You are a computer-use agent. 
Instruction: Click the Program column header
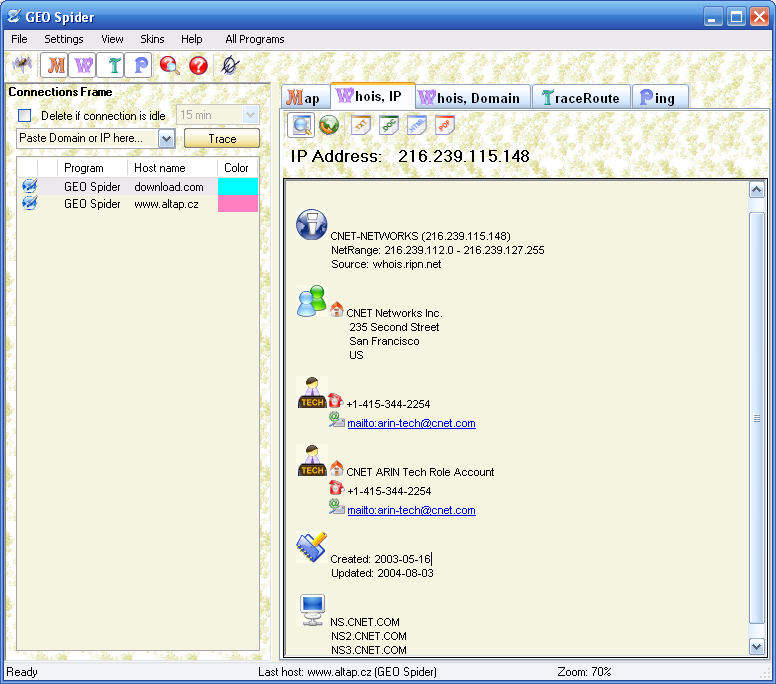tap(92, 168)
